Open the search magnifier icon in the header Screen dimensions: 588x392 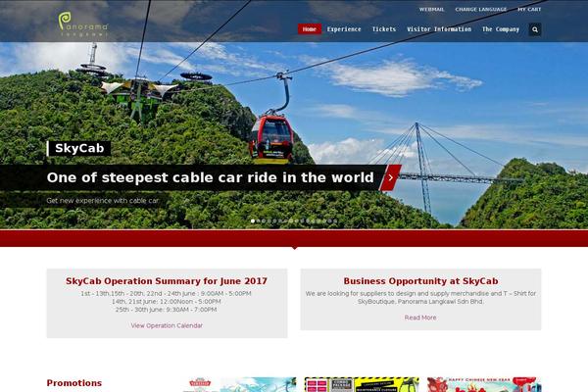pyautogui.click(x=535, y=29)
